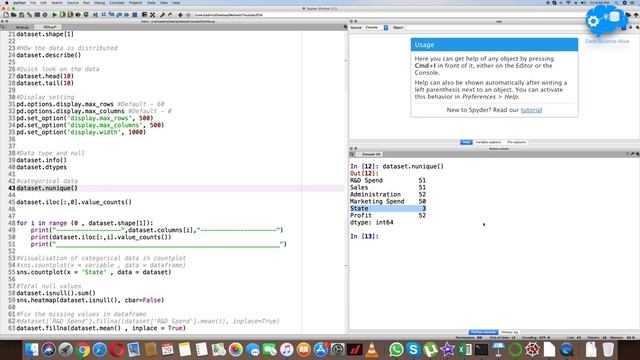Screen dimensions: 640x360
Task: Open the Spyder icon in the Dock
Action: [533, 350]
